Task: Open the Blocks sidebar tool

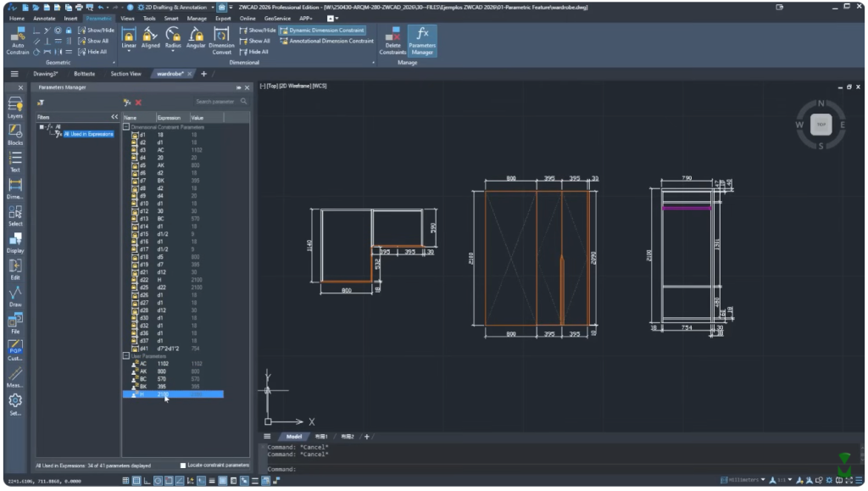Action: pos(15,135)
